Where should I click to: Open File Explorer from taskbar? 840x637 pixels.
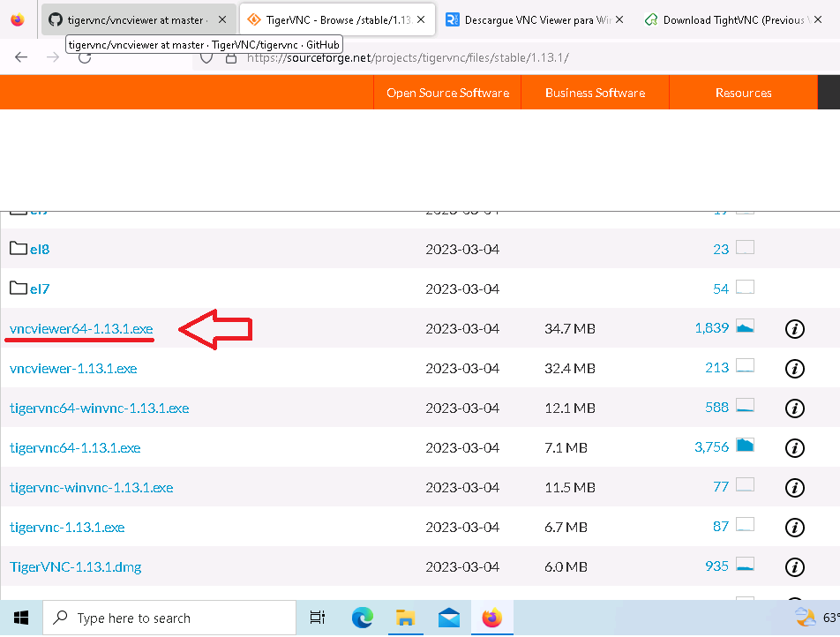point(406,618)
